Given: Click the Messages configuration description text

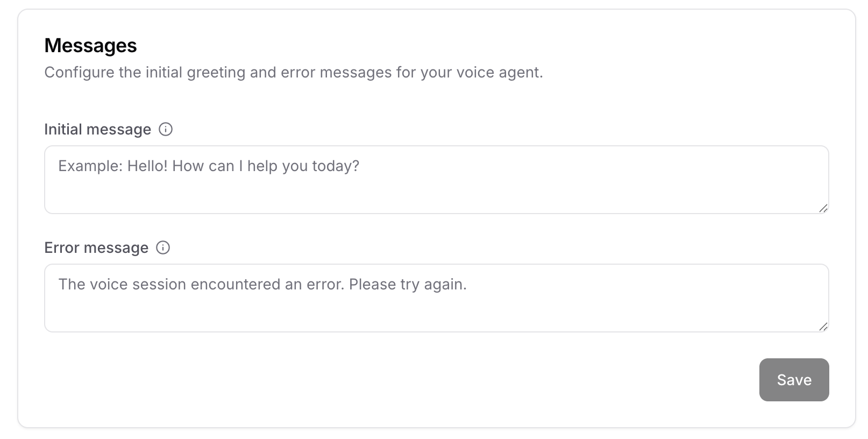Looking at the screenshot, I should [294, 72].
